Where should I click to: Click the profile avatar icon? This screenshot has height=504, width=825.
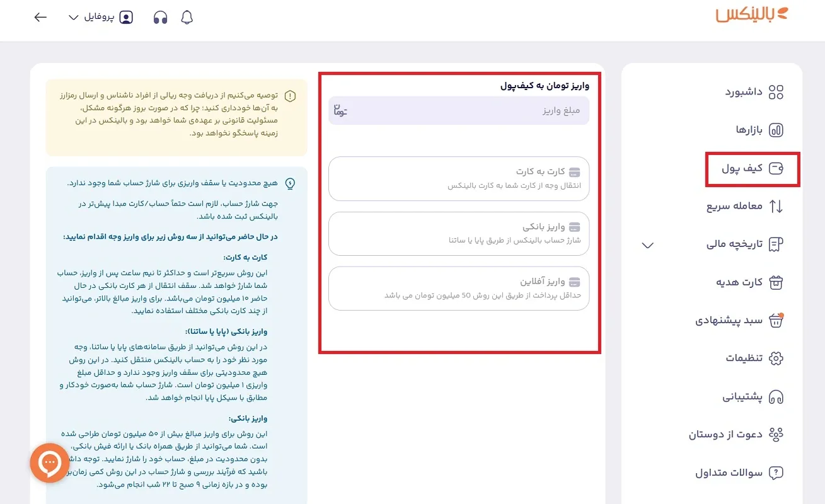pyautogui.click(x=126, y=18)
